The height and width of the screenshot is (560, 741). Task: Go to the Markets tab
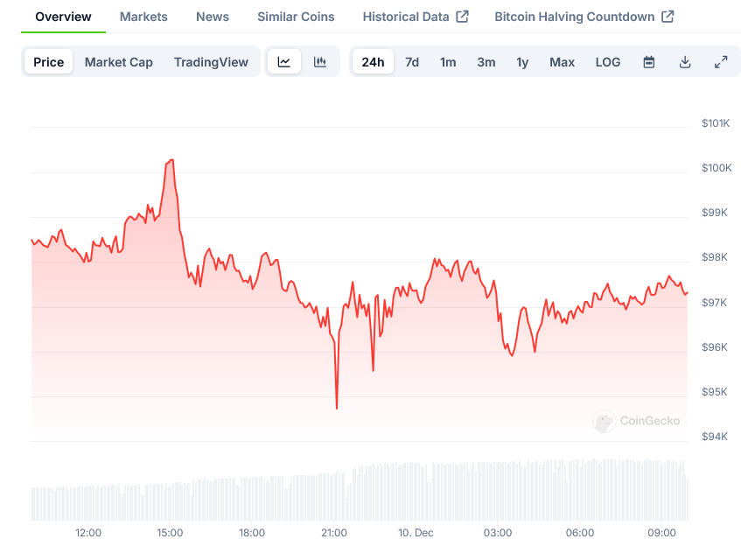click(143, 17)
